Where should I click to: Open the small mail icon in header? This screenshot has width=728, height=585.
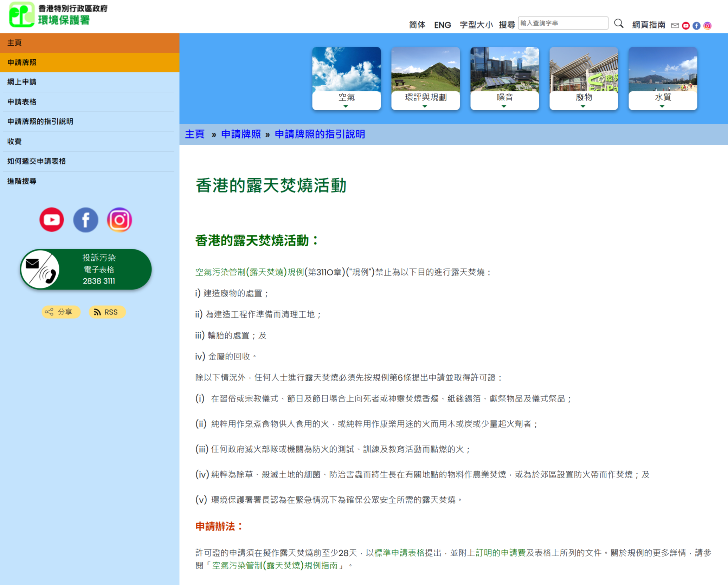tap(675, 26)
